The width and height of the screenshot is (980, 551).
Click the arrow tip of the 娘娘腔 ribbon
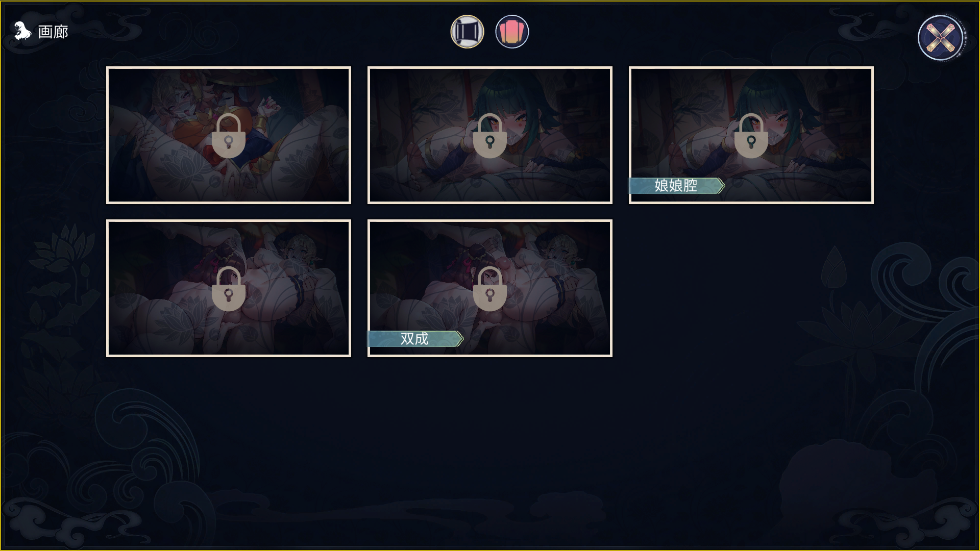[x=721, y=186]
